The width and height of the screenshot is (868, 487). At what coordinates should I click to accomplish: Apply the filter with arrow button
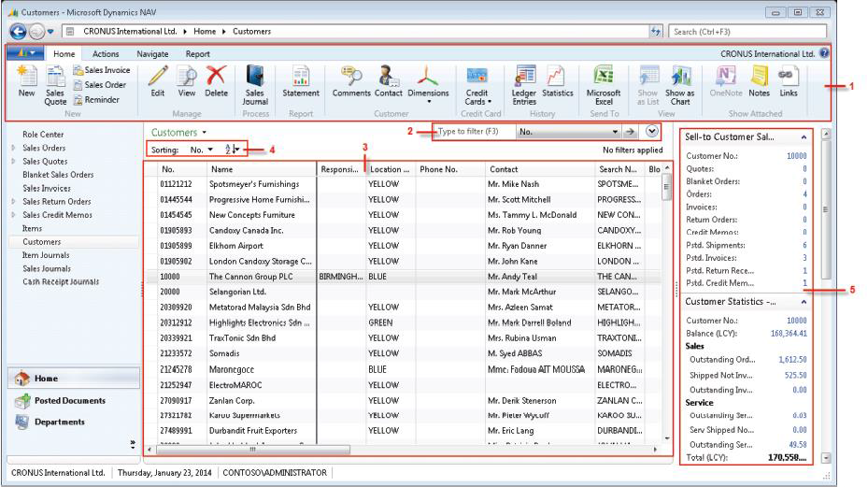630,132
